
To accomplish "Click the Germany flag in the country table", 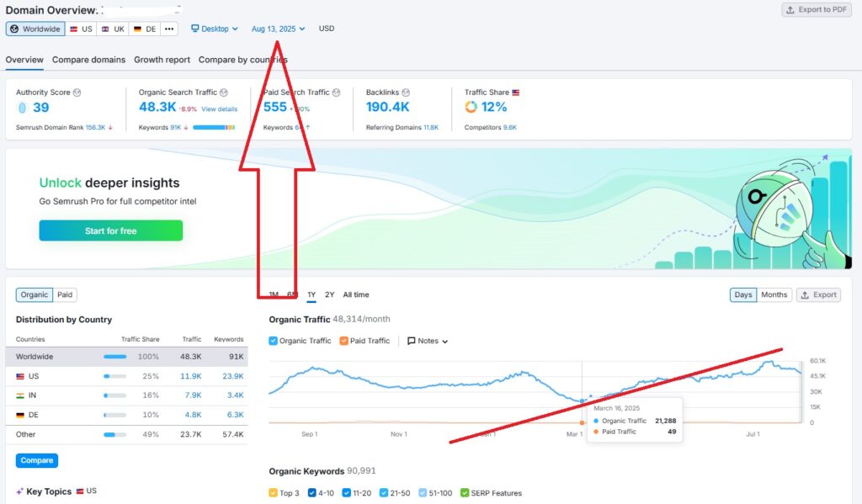I will [20, 415].
